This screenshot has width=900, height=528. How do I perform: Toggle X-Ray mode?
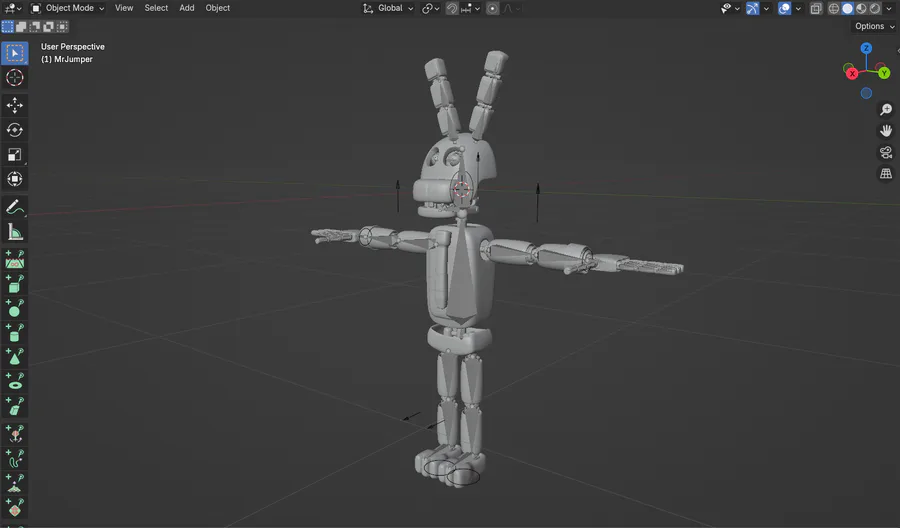816,8
